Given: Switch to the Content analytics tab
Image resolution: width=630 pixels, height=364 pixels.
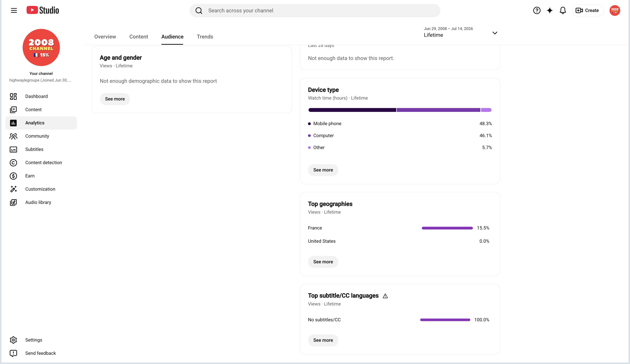Looking at the screenshot, I should pos(139,37).
